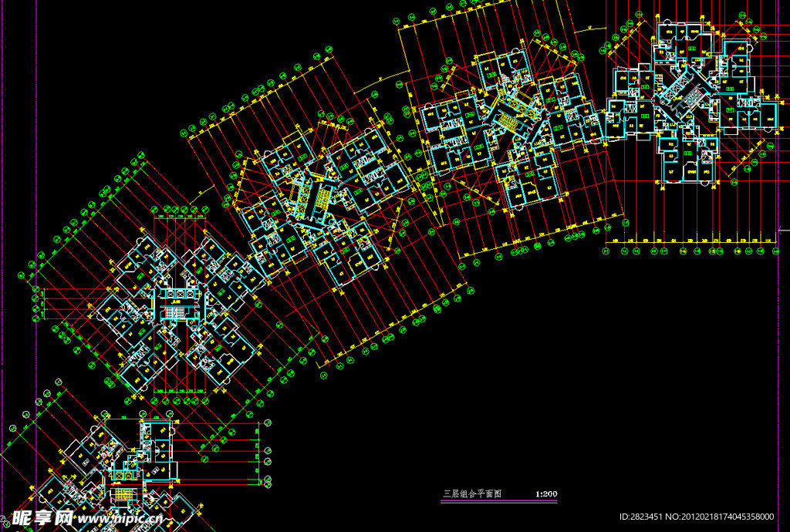Select the 1:200 scale label

pyautogui.click(x=546, y=494)
